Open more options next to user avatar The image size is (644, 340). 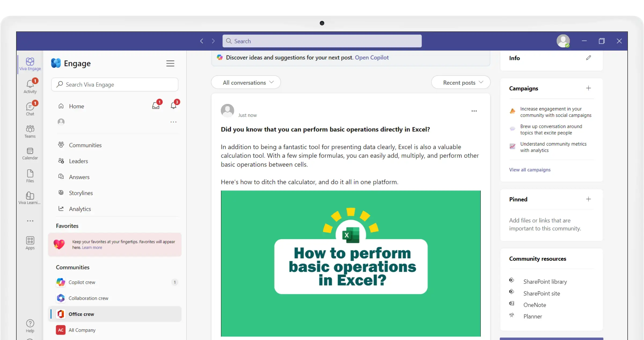coord(174,122)
